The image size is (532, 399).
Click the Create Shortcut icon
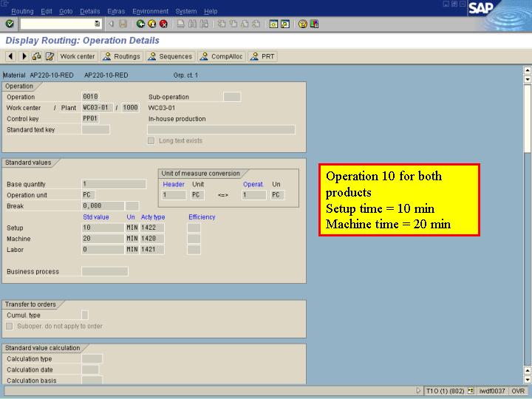click(x=285, y=24)
